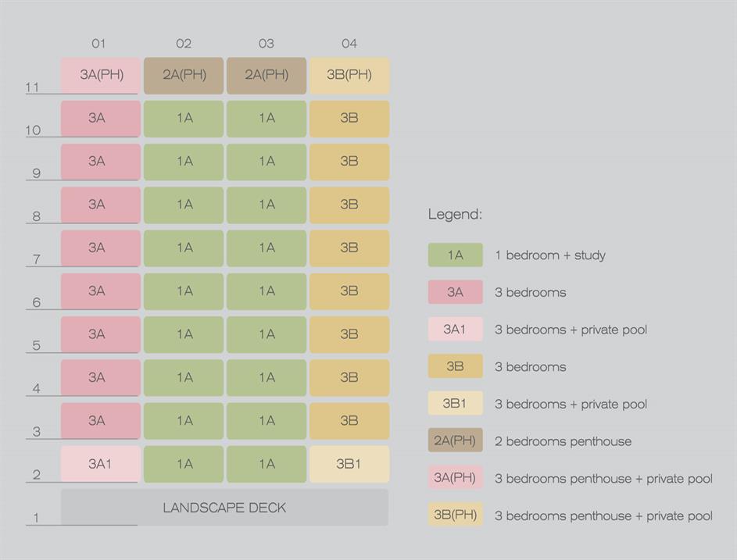Image resolution: width=737 pixels, height=560 pixels.
Task: Click the column 01 header label
Action: (x=98, y=44)
